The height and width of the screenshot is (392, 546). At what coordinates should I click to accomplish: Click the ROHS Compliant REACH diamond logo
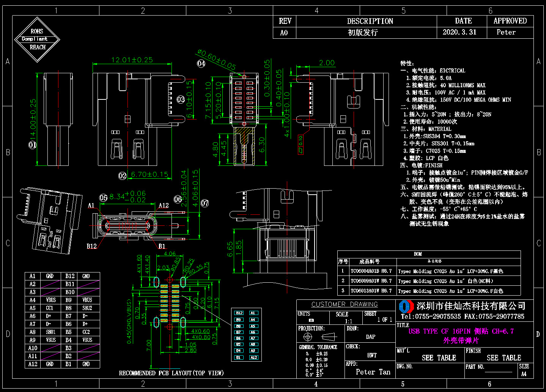pyautogui.click(x=37, y=39)
